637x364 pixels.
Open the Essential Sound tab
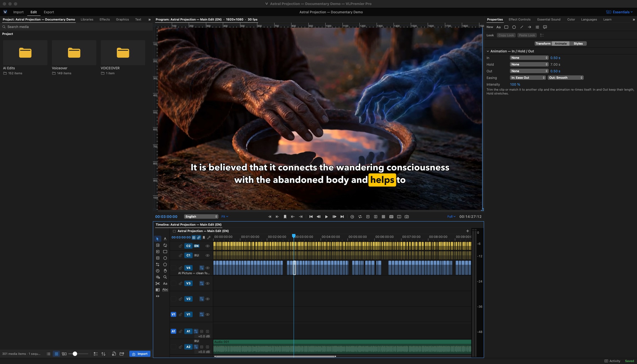click(x=549, y=19)
